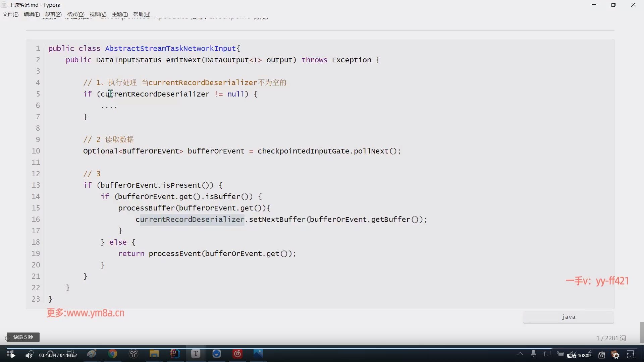Expand system tray hidden icons chevron
This screenshot has height=362, width=644.
pyautogui.click(x=520, y=354)
